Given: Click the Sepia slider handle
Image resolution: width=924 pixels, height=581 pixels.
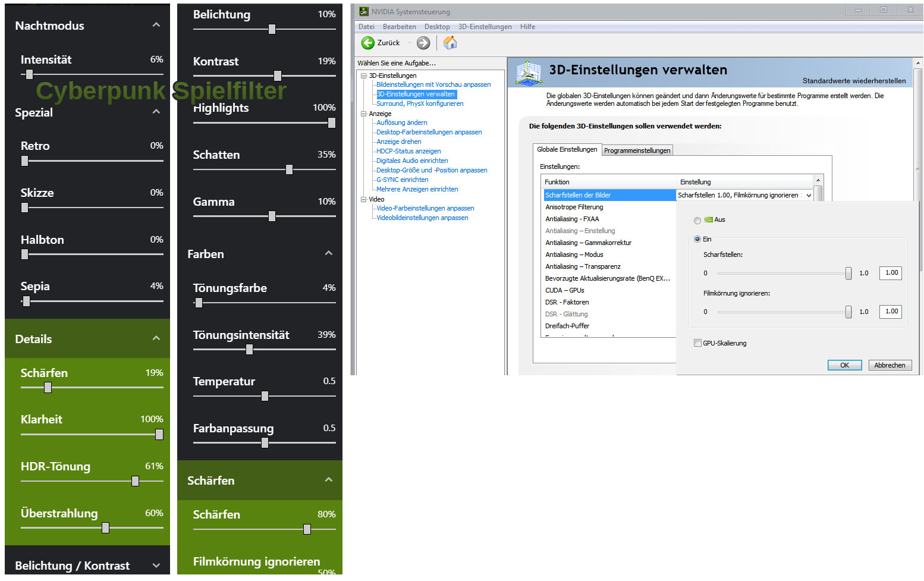Looking at the screenshot, I should coord(26,302).
